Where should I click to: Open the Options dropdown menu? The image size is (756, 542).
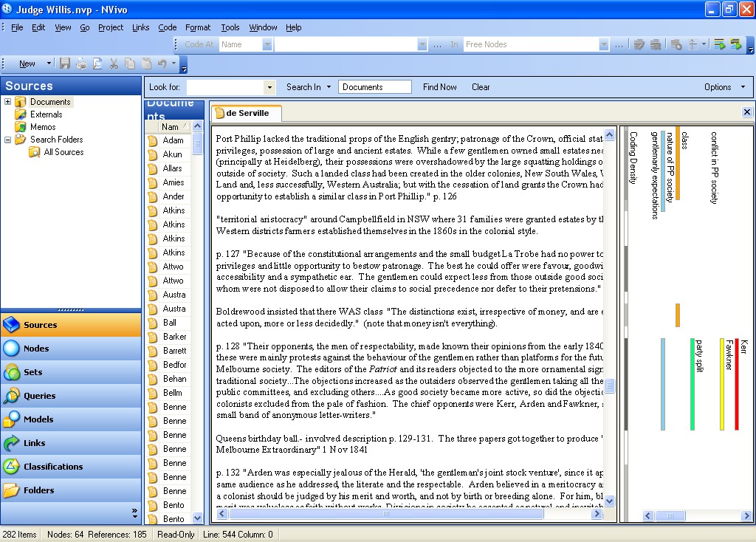[x=724, y=87]
